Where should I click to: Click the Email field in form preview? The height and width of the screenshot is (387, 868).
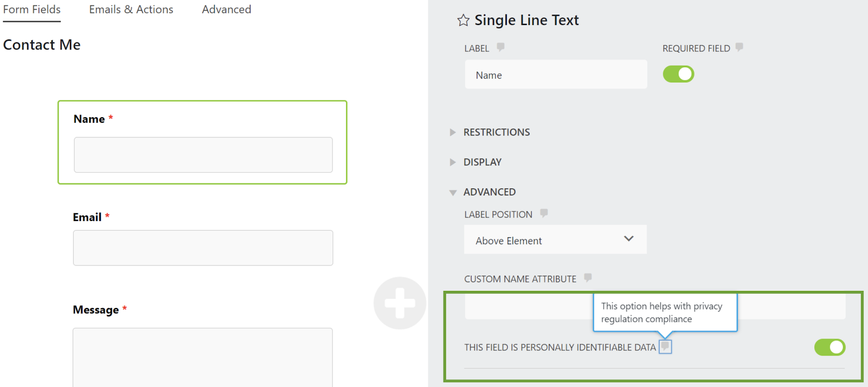point(203,248)
